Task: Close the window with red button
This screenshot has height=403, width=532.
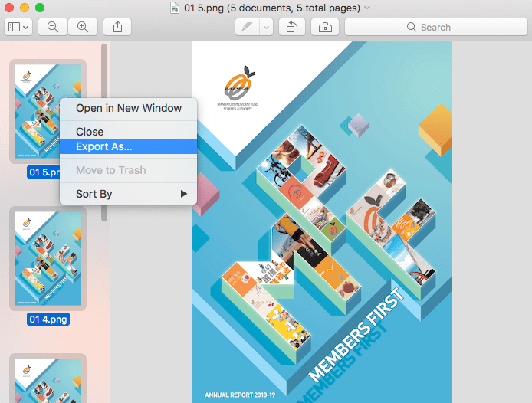Action: [9, 8]
